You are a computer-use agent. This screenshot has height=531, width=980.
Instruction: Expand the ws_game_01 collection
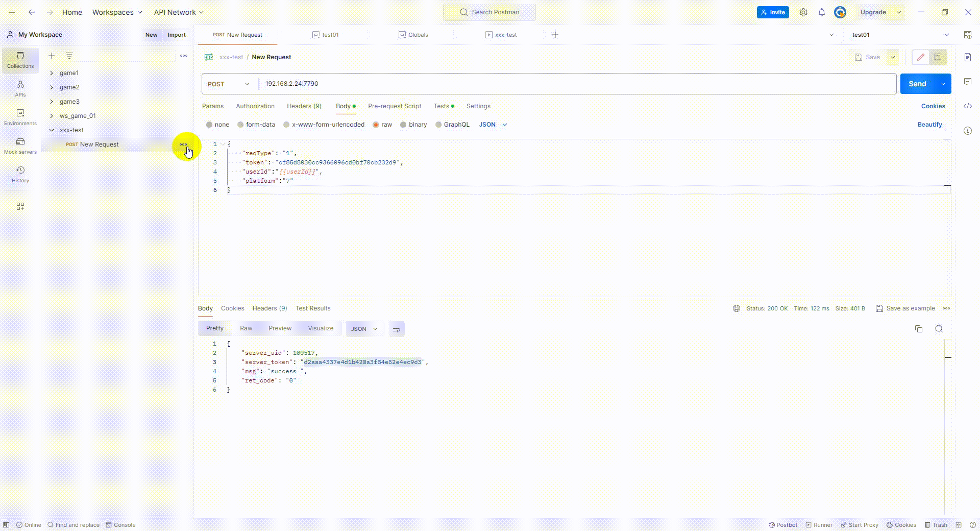[x=52, y=116]
